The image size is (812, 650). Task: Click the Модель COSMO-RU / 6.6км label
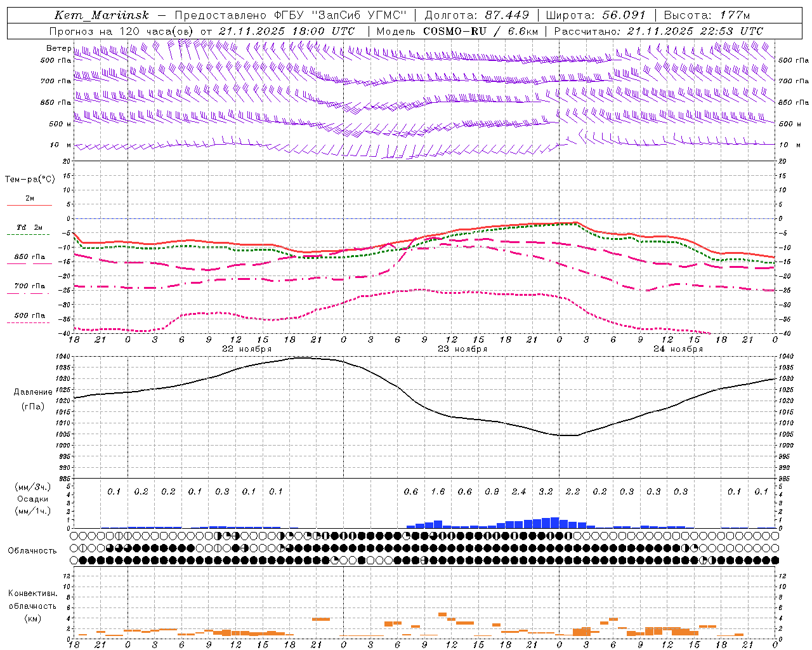[x=457, y=31]
